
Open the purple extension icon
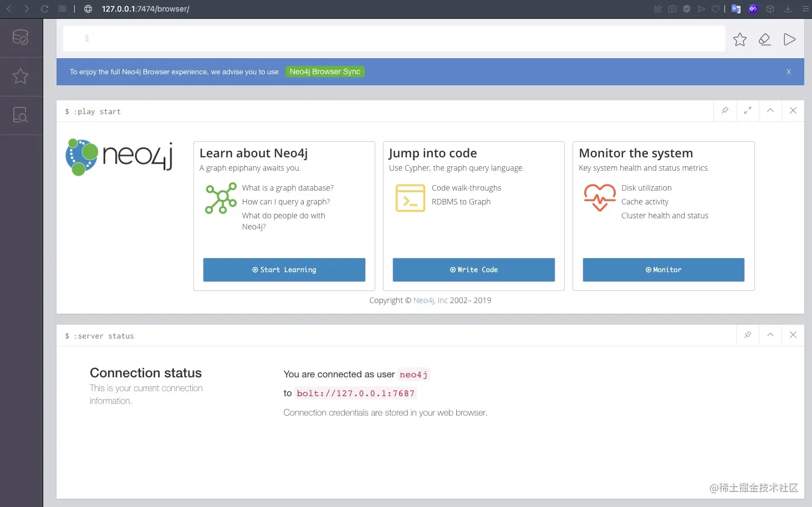point(753,9)
